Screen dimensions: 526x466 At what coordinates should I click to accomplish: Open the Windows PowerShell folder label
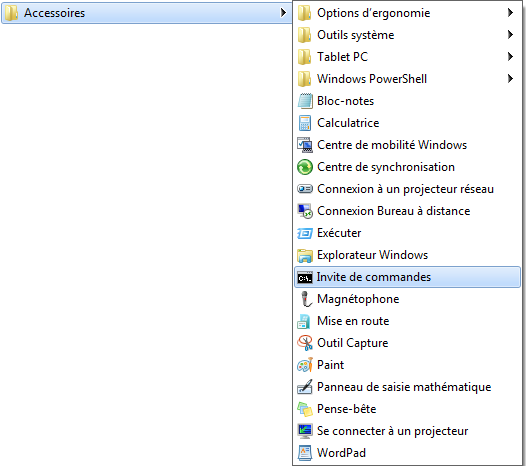point(372,79)
